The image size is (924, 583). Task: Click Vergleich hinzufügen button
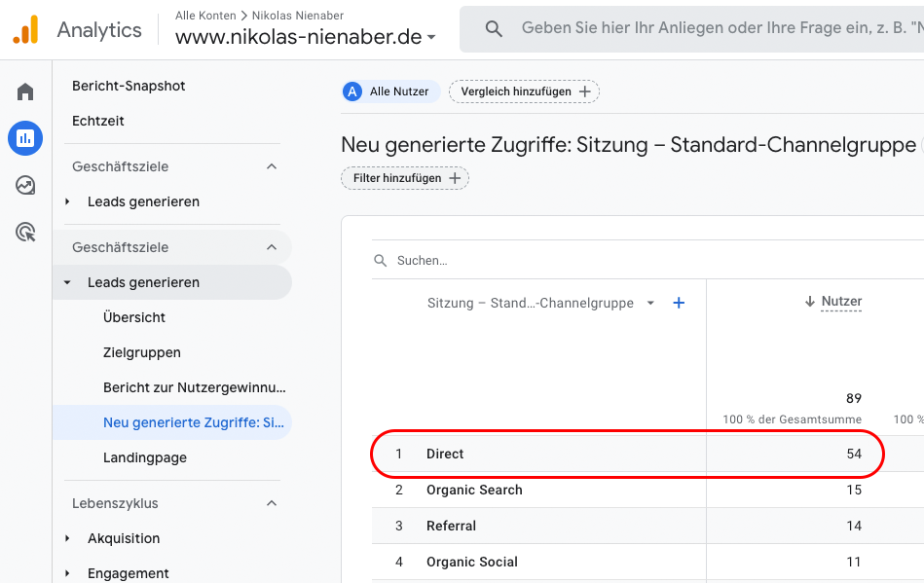tap(525, 91)
